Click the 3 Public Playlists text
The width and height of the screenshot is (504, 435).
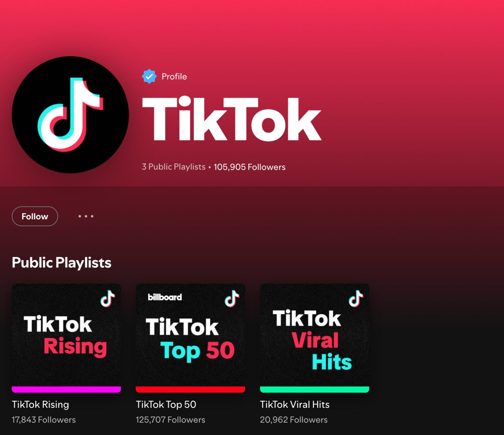tap(173, 167)
